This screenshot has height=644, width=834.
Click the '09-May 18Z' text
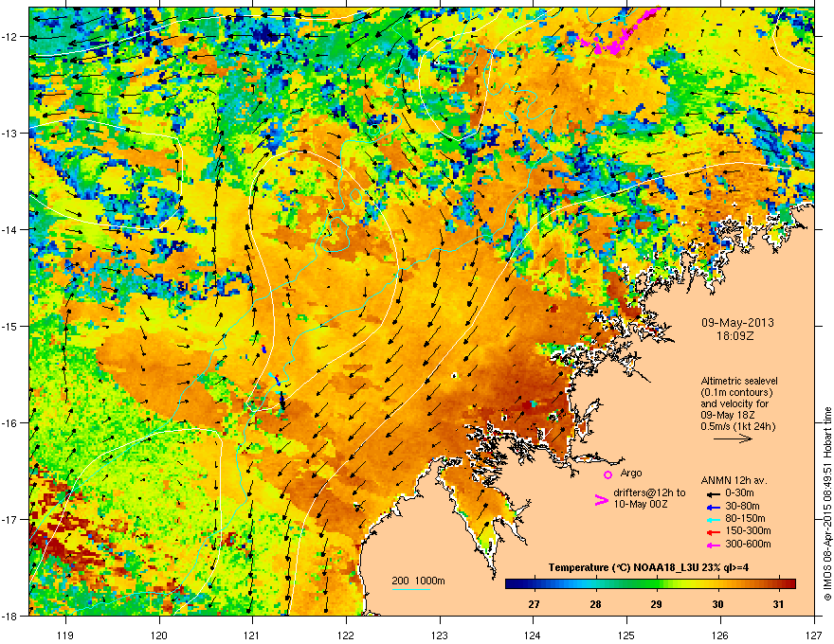point(727,416)
